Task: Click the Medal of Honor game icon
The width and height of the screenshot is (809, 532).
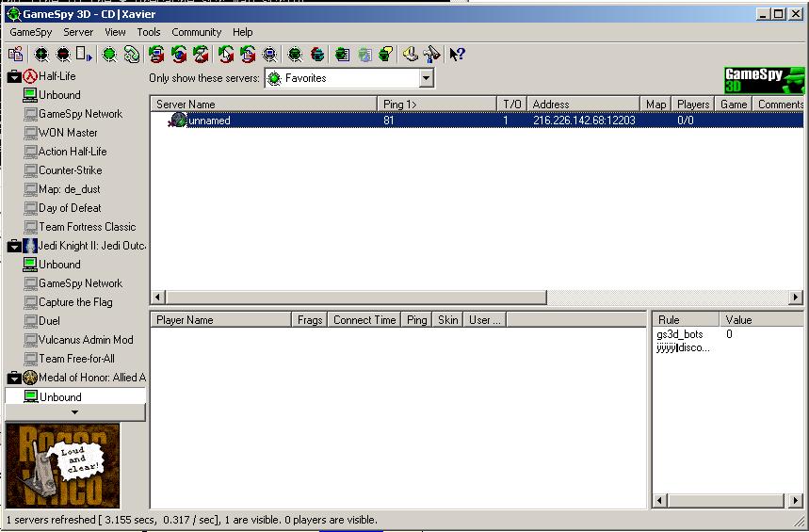Action: click(30, 378)
